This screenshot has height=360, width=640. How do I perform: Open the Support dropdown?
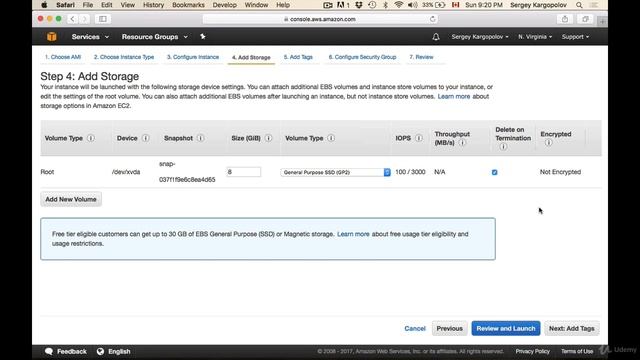[x=575, y=37]
